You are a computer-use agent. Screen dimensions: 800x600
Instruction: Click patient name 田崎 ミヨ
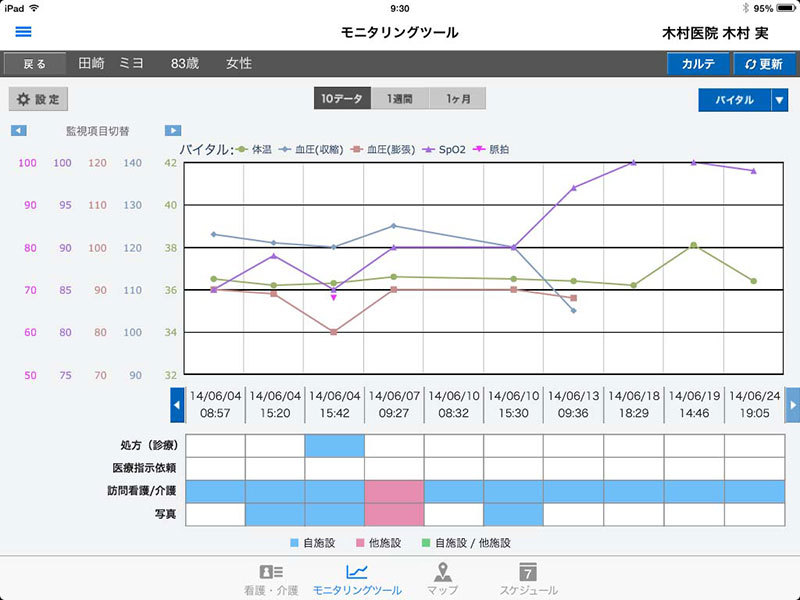point(111,63)
